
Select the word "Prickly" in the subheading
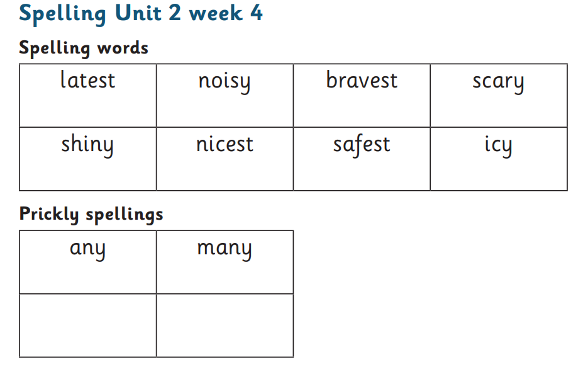point(49,215)
